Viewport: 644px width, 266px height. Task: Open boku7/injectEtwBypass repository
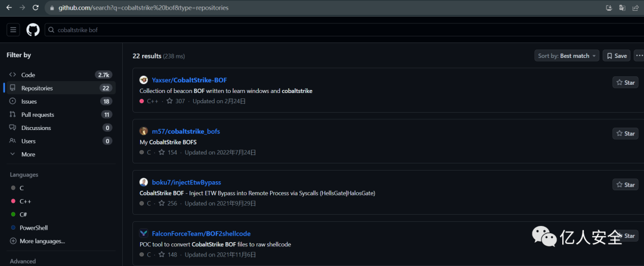[187, 183]
